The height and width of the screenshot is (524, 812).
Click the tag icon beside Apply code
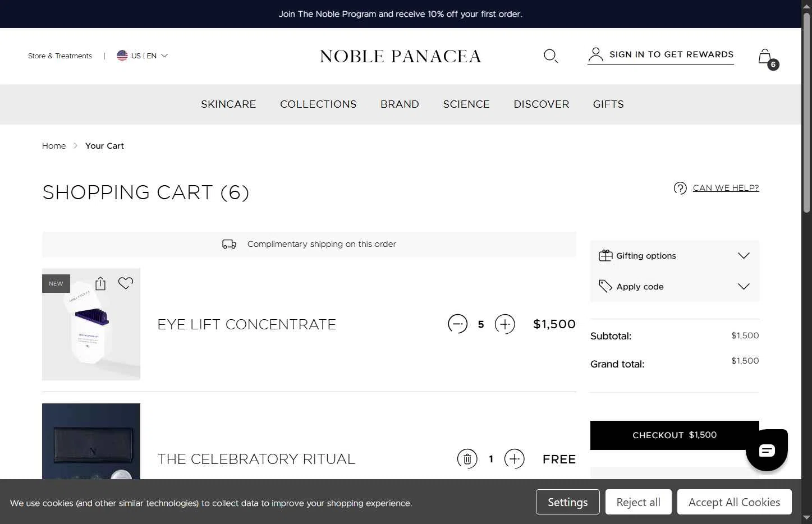point(605,286)
